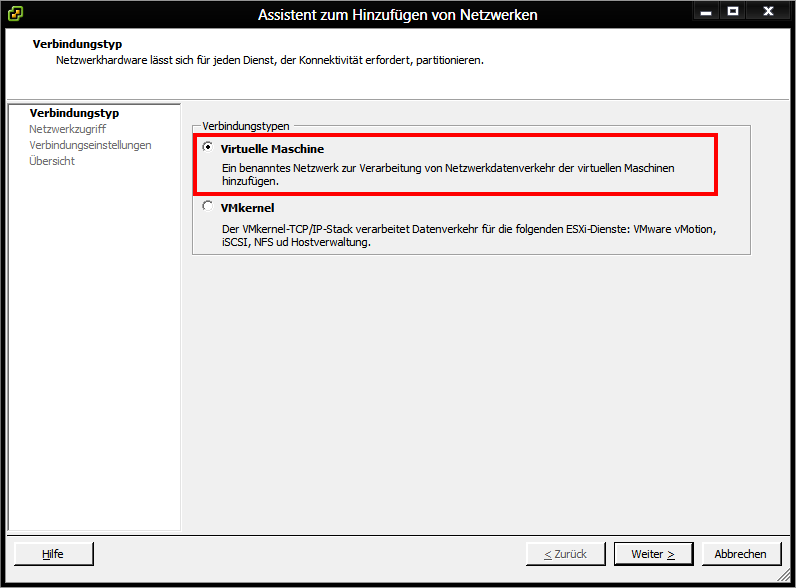
Task: Select the Virtuelle Maschine radio button
Action: pos(207,148)
